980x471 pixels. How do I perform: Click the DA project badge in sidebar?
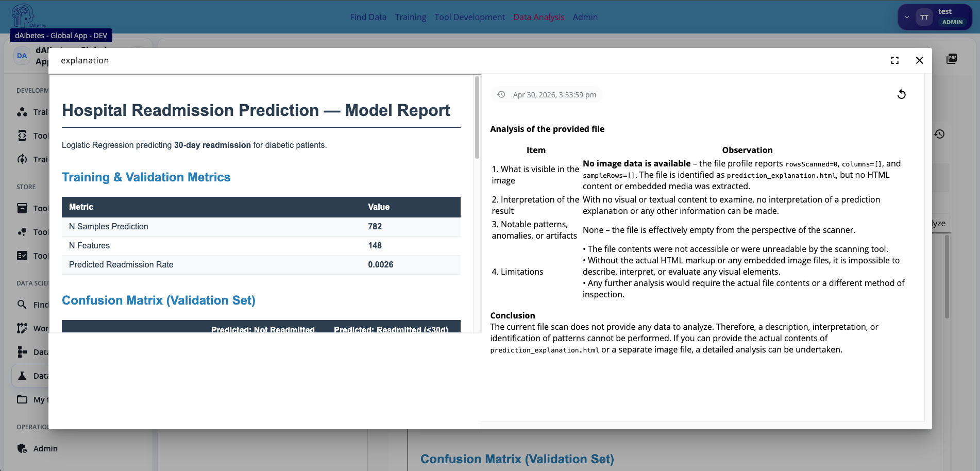[22, 56]
